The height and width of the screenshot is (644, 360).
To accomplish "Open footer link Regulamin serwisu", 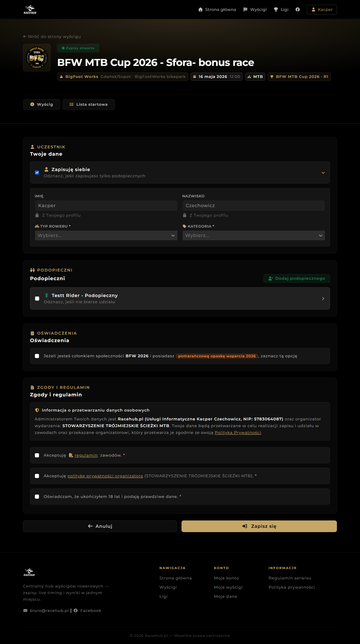I will [290, 578].
